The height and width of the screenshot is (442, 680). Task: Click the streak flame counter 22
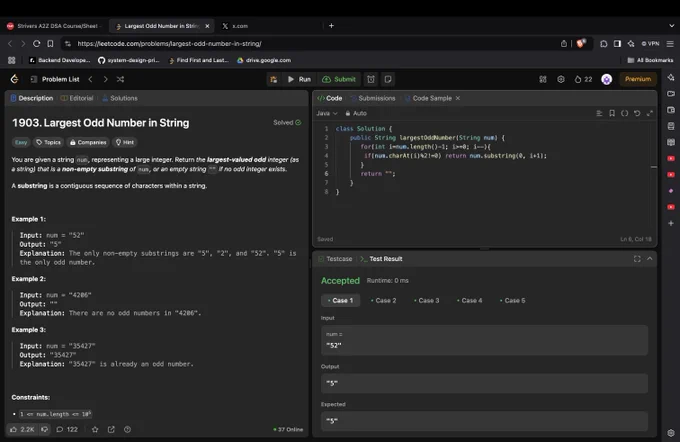[583, 79]
